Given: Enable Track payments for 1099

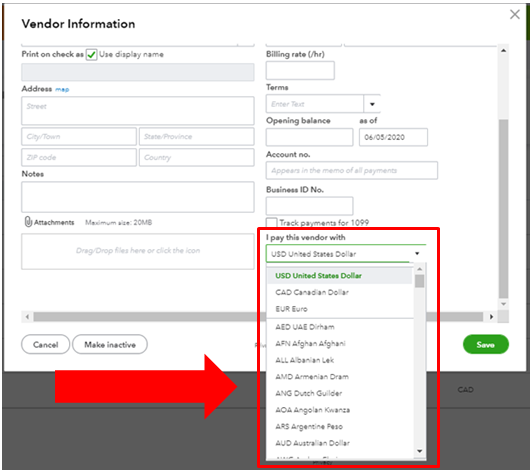Looking at the screenshot, I should [271, 223].
